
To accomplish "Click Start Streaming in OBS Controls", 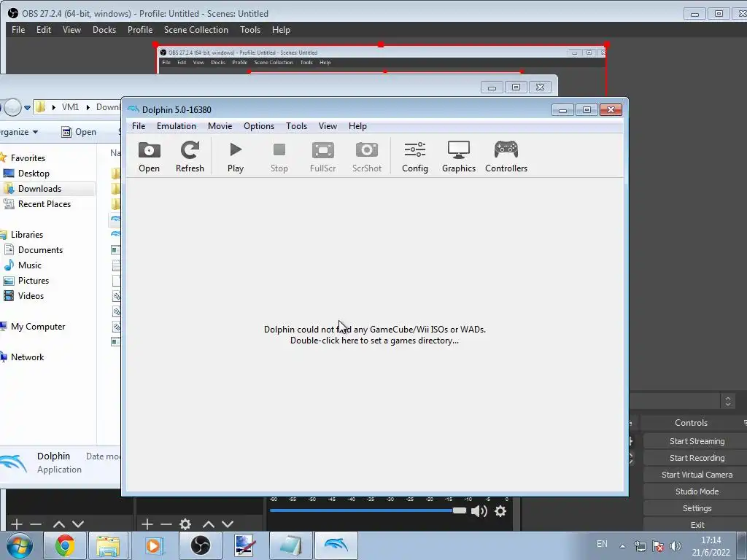I will pos(697,441).
